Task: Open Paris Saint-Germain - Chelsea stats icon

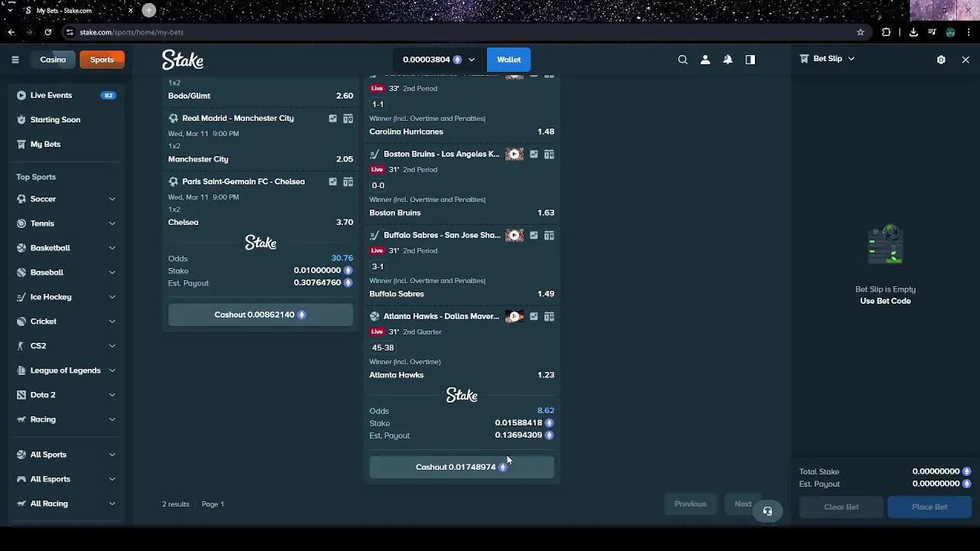Action: click(333, 182)
